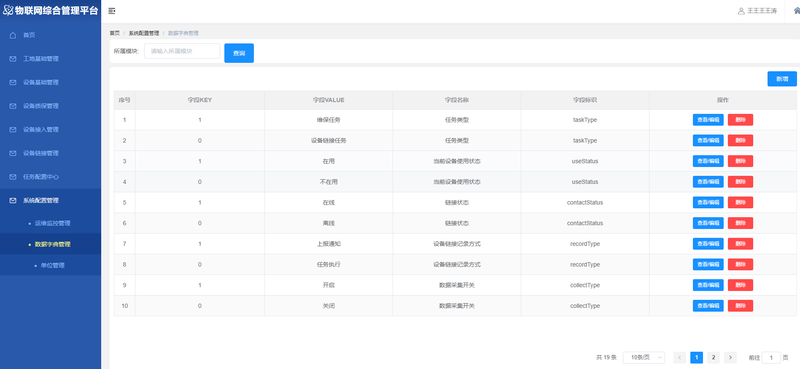The image size is (800, 369).
Task: Click the 首页 breadcrumb link
Action: point(114,33)
